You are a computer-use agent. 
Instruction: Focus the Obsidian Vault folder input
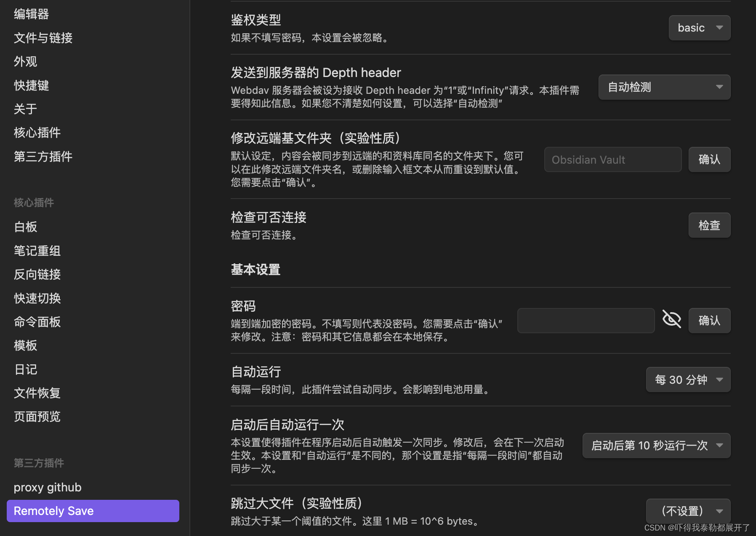pyautogui.click(x=612, y=159)
